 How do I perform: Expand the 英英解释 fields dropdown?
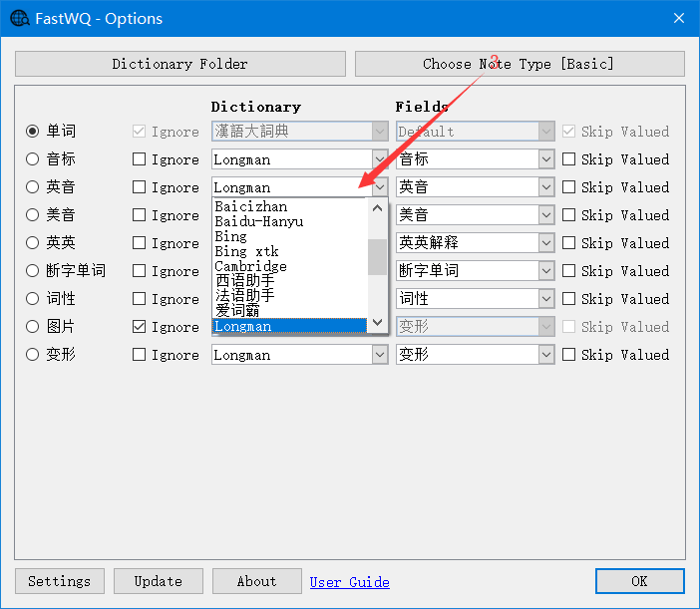pyautogui.click(x=545, y=243)
